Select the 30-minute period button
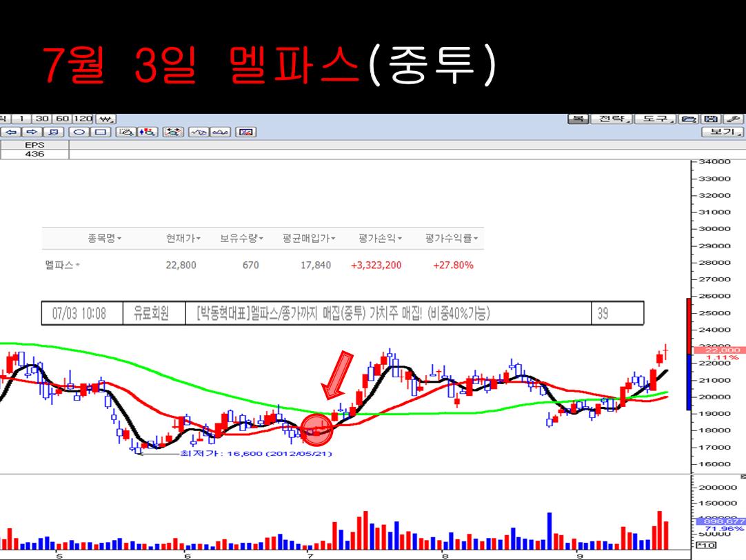 click(x=42, y=119)
